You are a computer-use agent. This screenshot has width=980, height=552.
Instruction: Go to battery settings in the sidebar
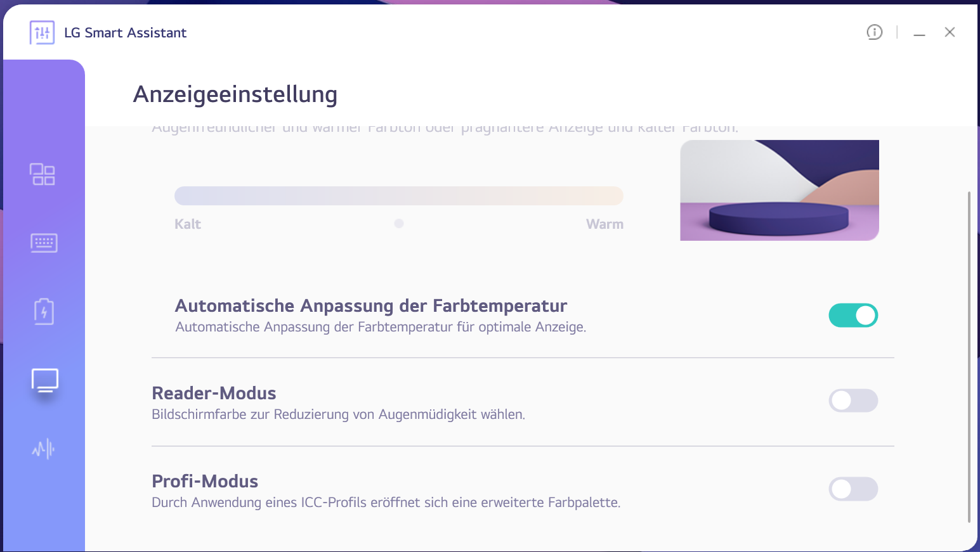click(x=44, y=311)
